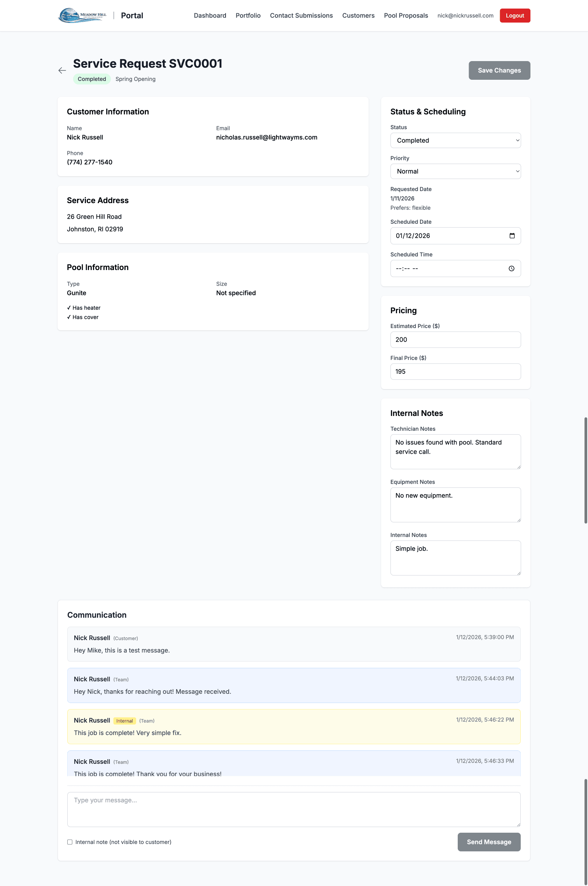The image size is (588, 886).
Task: Open the Pool Proposals page
Action: pos(406,16)
